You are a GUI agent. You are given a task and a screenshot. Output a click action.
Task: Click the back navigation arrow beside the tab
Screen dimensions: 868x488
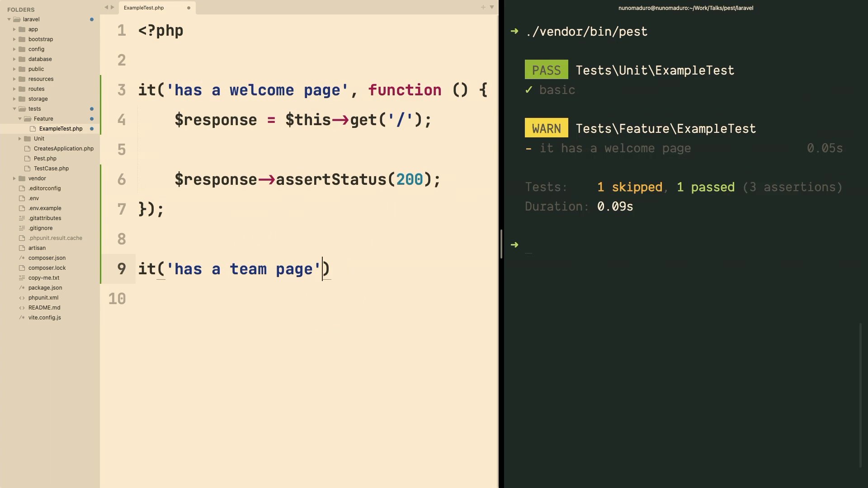pyautogui.click(x=106, y=7)
